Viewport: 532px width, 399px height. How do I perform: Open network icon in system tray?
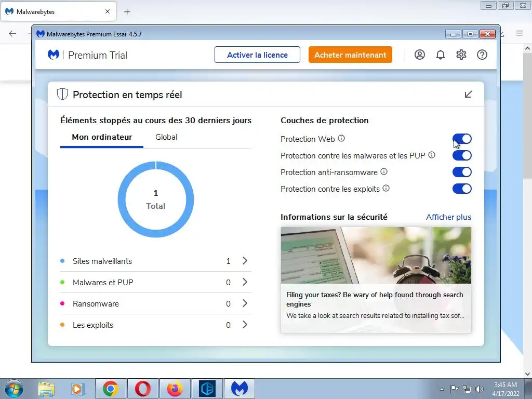[467, 389]
